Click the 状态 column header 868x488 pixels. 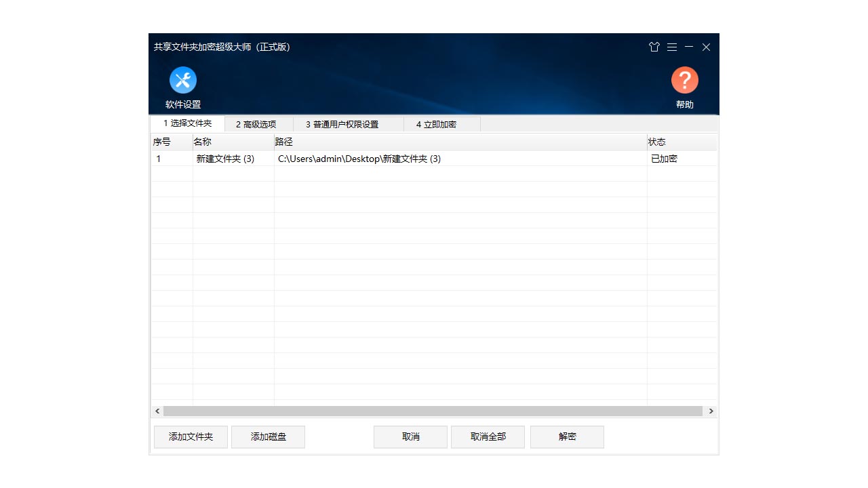[656, 142]
